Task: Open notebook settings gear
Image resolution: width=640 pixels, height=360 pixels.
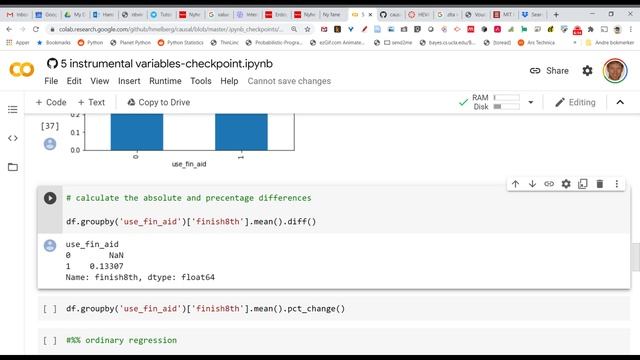Action: click(587, 71)
